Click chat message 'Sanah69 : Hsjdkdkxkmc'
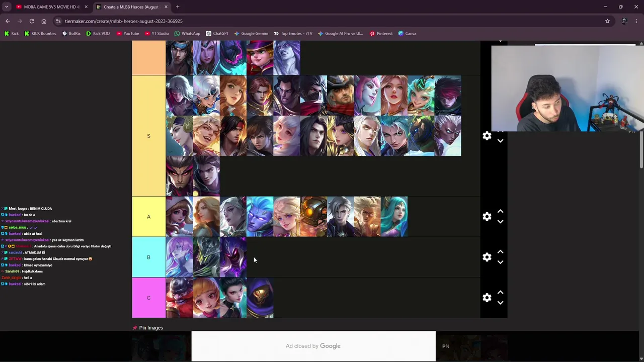The image size is (644, 362). pos(22,271)
